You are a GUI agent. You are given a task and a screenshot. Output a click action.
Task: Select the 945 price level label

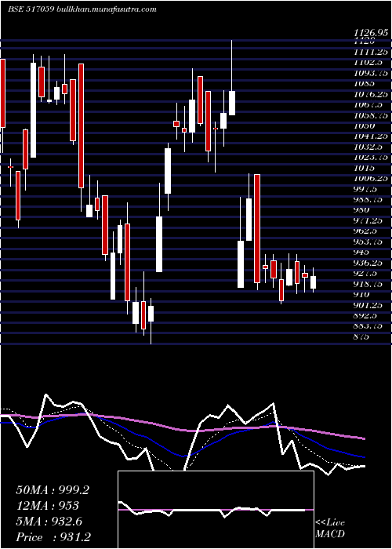click(x=361, y=252)
